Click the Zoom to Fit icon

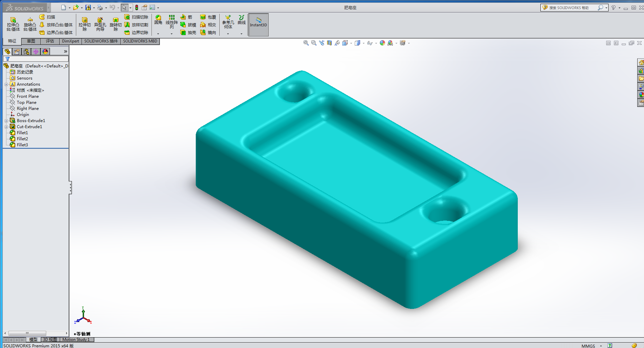[x=306, y=43]
